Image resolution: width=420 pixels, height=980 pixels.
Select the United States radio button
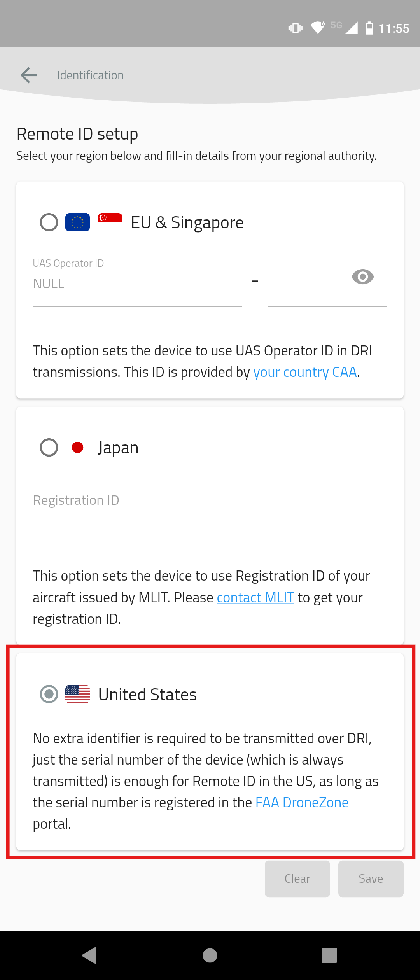coord(49,694)
